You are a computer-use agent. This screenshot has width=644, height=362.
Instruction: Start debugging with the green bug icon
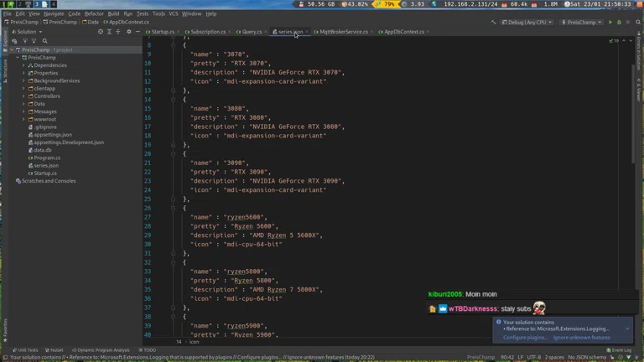point(620,23)
